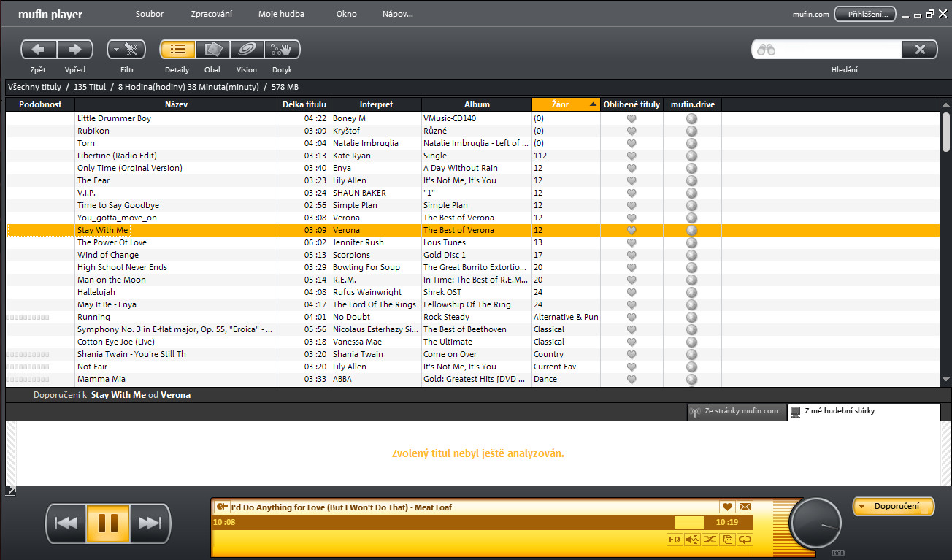Open the mufin.com link

[811, 14]
